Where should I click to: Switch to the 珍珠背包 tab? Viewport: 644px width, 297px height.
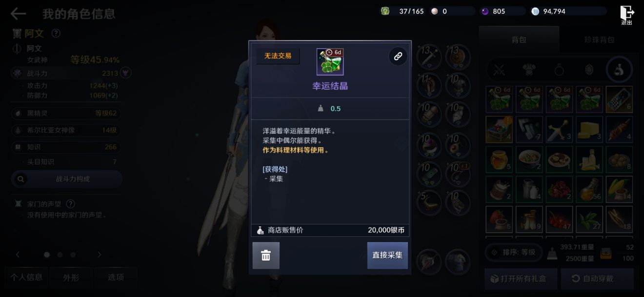pos(600,40)
